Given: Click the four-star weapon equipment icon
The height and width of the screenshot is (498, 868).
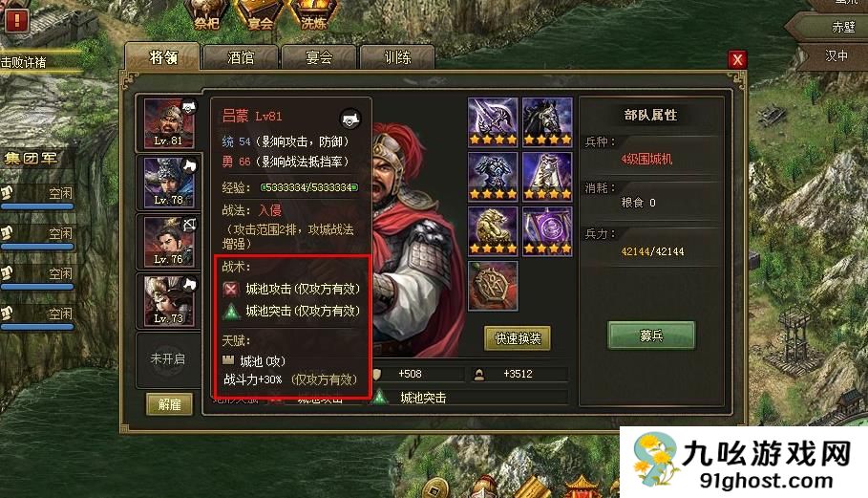Looking at the screenshot, I should point(493,121).
